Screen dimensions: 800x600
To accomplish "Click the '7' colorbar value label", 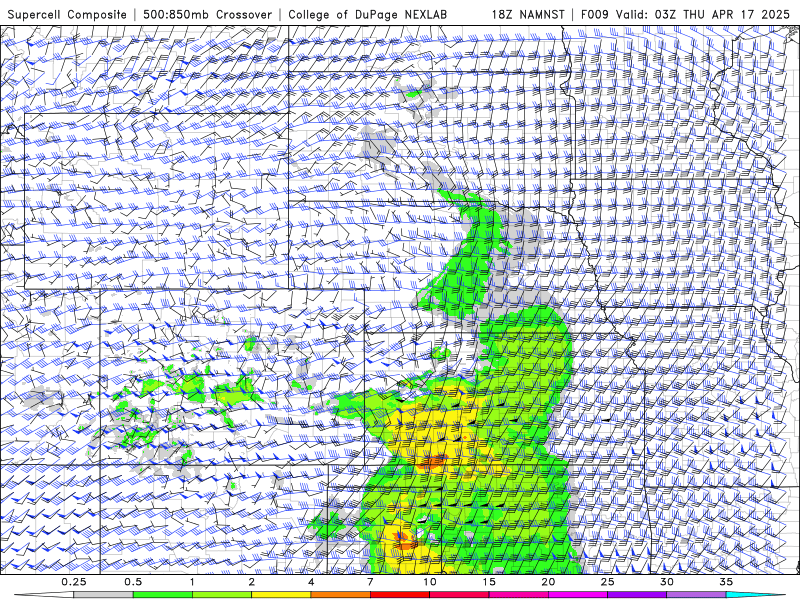I will coord(370,582).
